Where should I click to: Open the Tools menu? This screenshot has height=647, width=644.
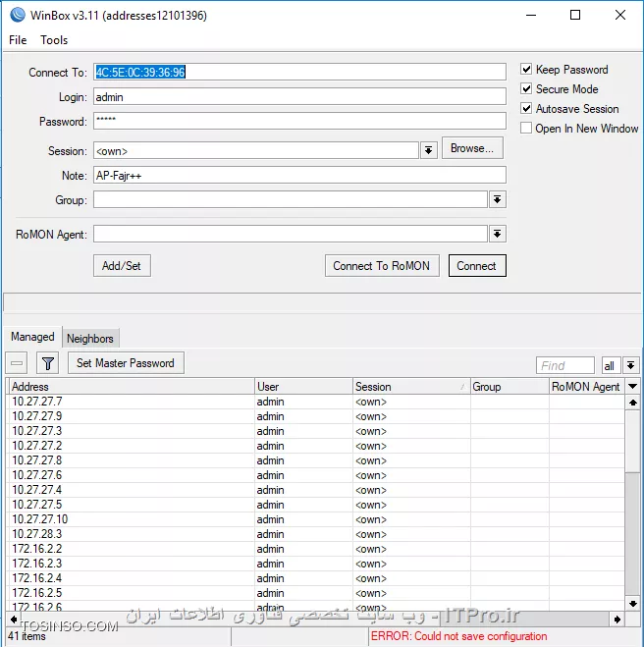(54, 40)
